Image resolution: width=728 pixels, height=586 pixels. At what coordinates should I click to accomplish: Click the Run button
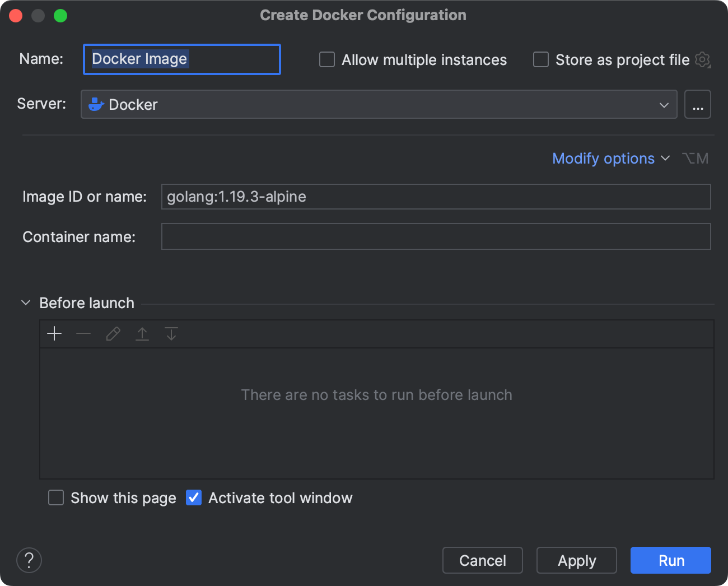670,560
